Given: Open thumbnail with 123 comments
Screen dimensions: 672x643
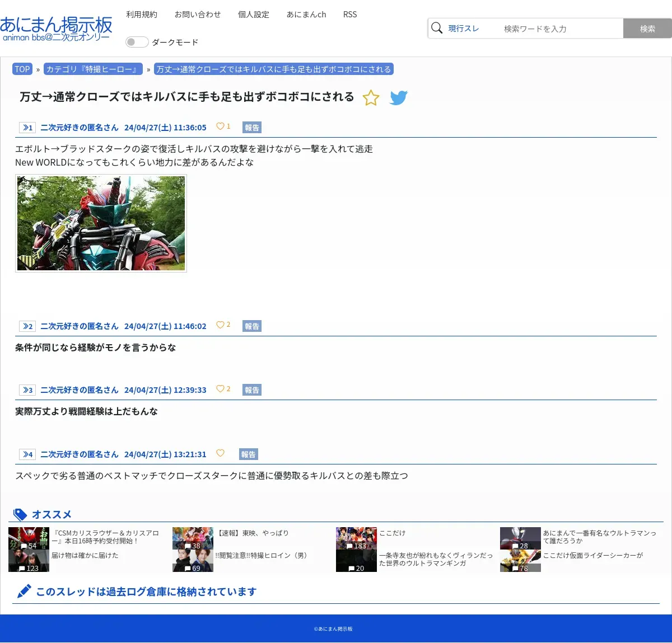Looking at the screenshot, I should 29,561.
